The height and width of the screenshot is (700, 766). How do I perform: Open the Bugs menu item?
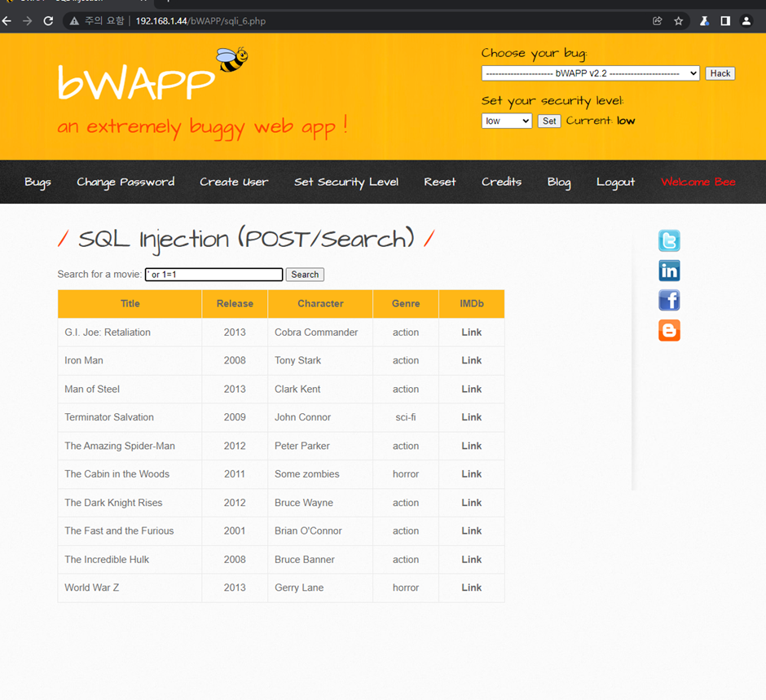(x=37, y=183)
